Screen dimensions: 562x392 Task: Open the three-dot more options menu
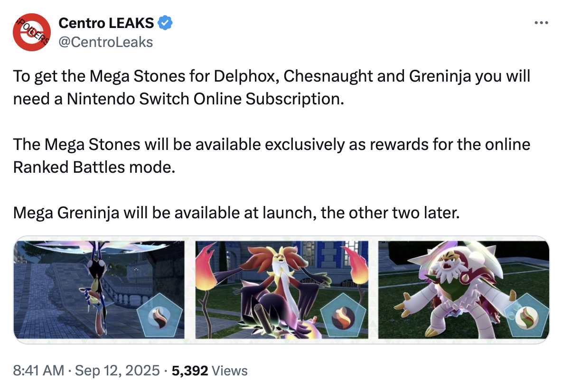(541, 23)
